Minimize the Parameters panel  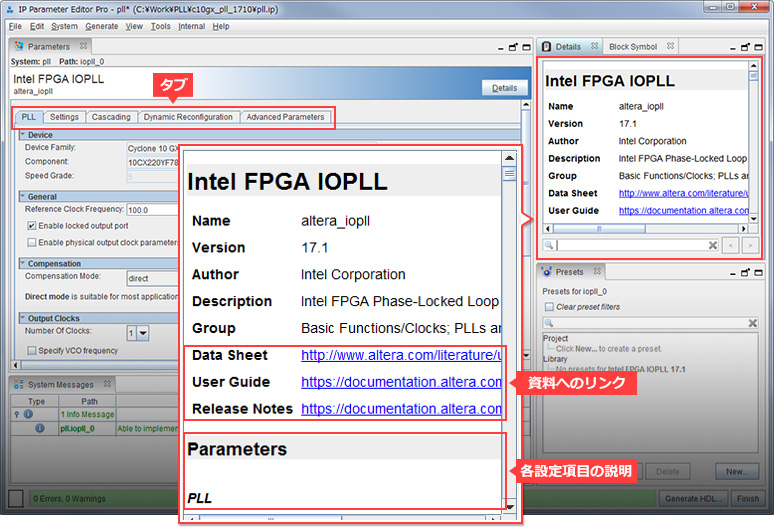[501, 48]
